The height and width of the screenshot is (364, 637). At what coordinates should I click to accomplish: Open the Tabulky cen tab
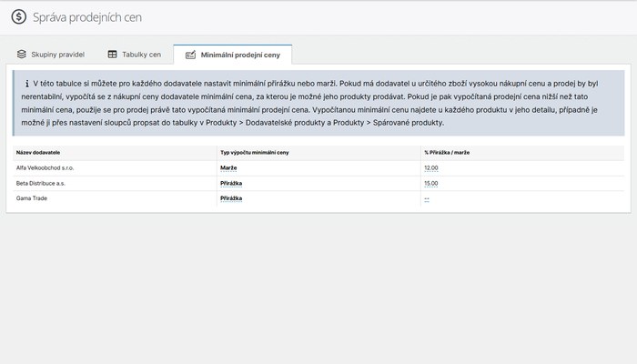click(x=134, y=55)
